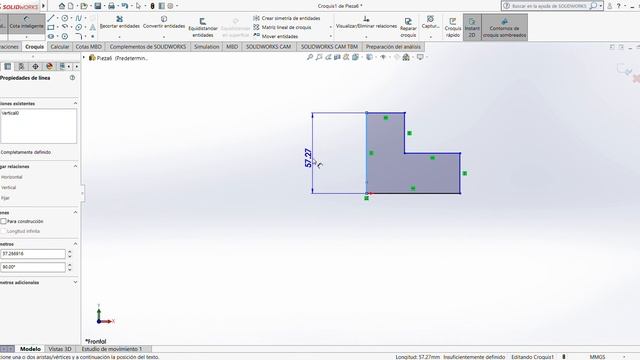Screen dimensions: 640x360
Task: Click Mover entidades tool
Action: (276, 36)
